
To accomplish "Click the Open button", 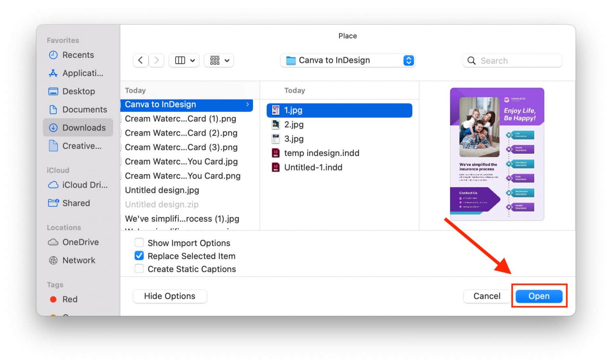I will coord(539,296).
